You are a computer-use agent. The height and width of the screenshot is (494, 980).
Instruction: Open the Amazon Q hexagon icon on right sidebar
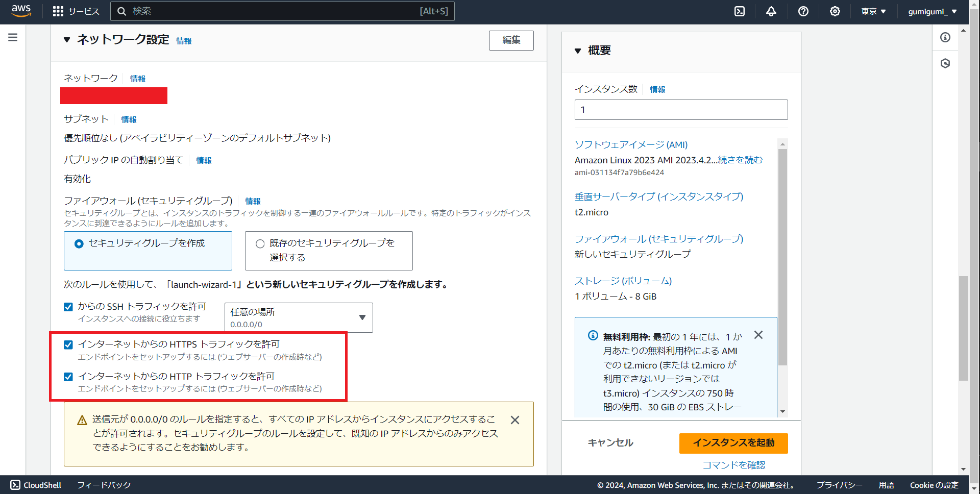[x=945, y=63]
